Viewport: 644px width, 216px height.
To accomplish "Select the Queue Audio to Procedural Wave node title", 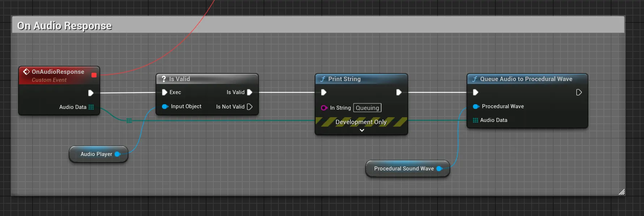I will click(x=526, y=79).
